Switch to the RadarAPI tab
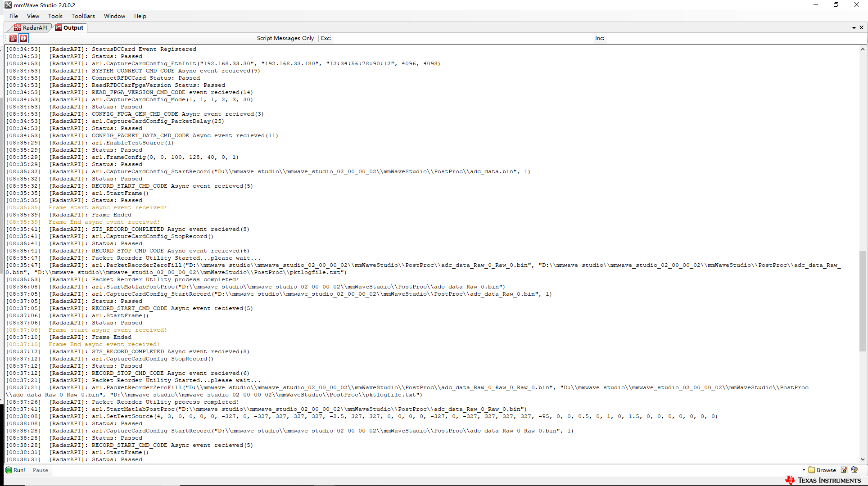 tap(31, 27)
